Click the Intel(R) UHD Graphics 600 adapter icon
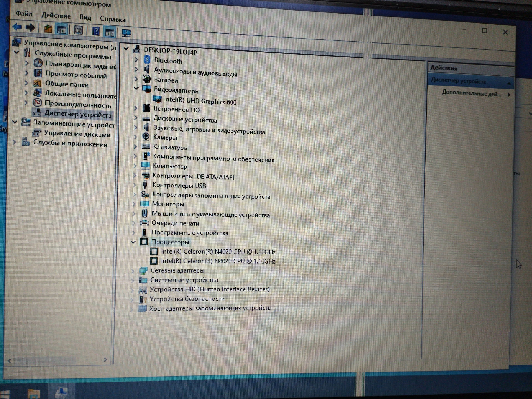 [157, 99]
